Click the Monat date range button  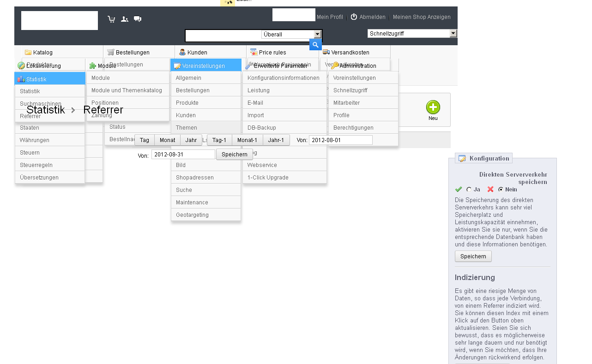(x=168, y=140)
